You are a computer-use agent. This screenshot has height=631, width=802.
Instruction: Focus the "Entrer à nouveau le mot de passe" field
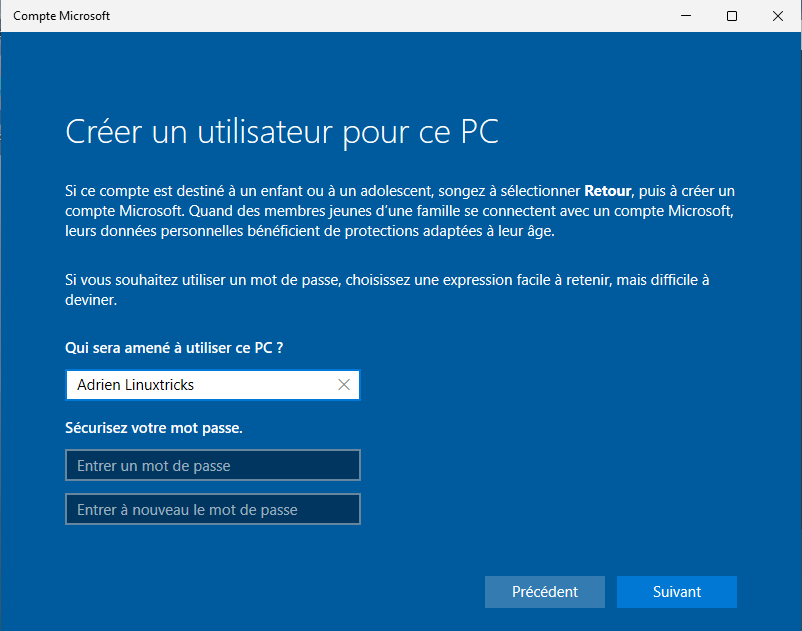[212, 508]
